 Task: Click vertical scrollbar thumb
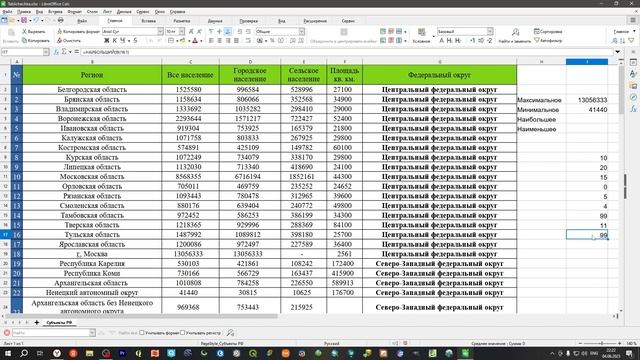pos(621,90)
